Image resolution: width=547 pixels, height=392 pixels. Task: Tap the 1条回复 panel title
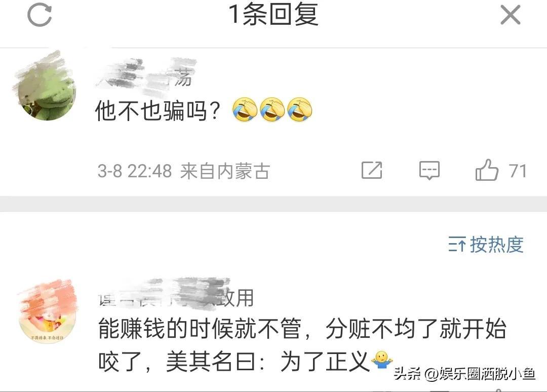[x=273, y=14]
